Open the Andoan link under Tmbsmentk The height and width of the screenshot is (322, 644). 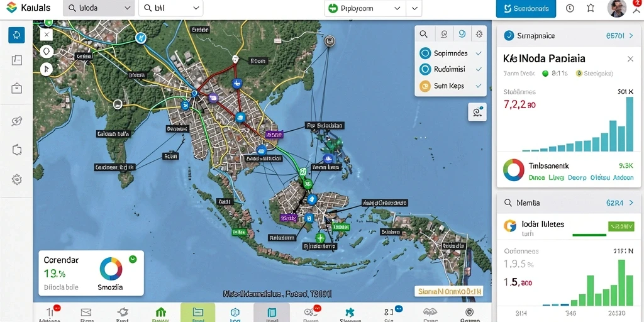[x=623, y=178]
